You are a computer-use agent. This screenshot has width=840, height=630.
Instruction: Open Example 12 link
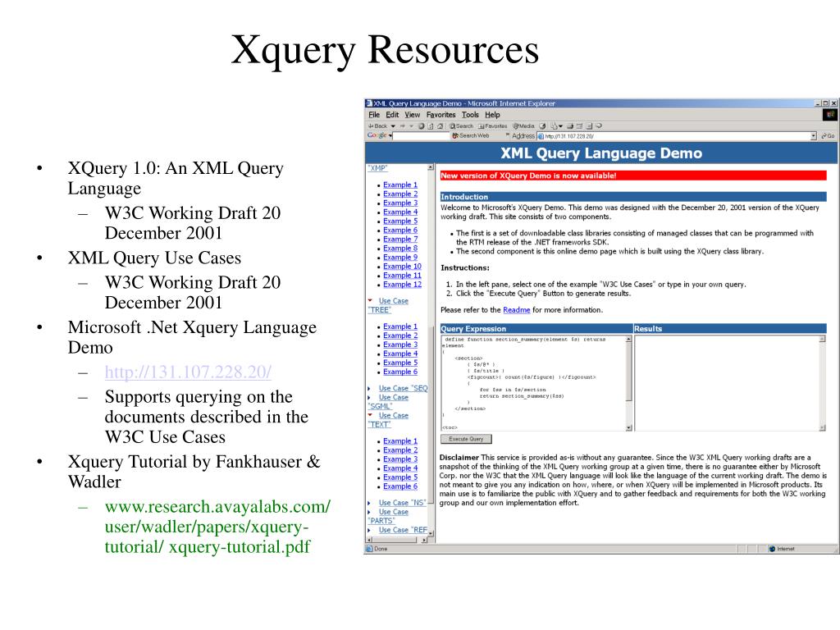[402, 285]
